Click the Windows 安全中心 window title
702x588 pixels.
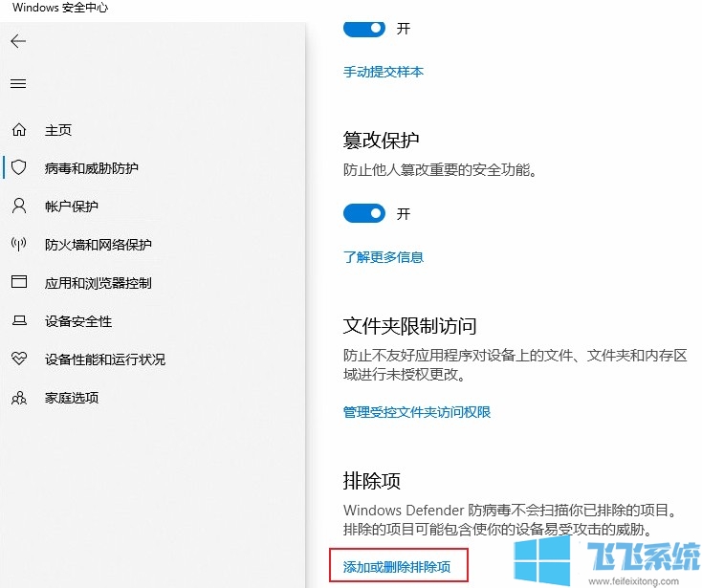point(60,7)
